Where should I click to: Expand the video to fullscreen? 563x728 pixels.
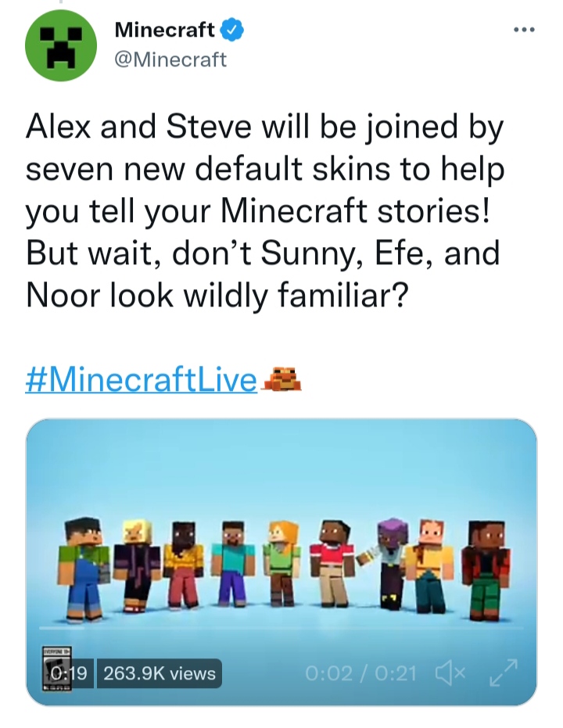[x=503, y=672]
